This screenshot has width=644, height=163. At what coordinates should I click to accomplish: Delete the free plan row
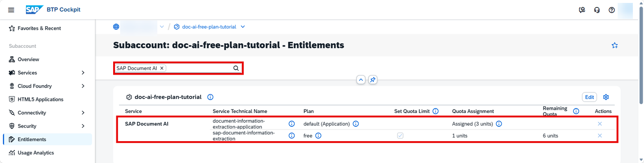point(600,136)
